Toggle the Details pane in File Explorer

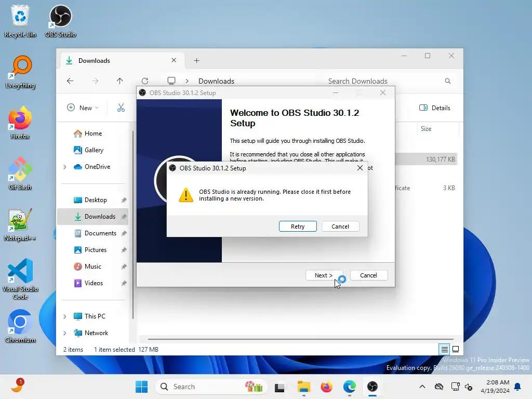[435, 108]
